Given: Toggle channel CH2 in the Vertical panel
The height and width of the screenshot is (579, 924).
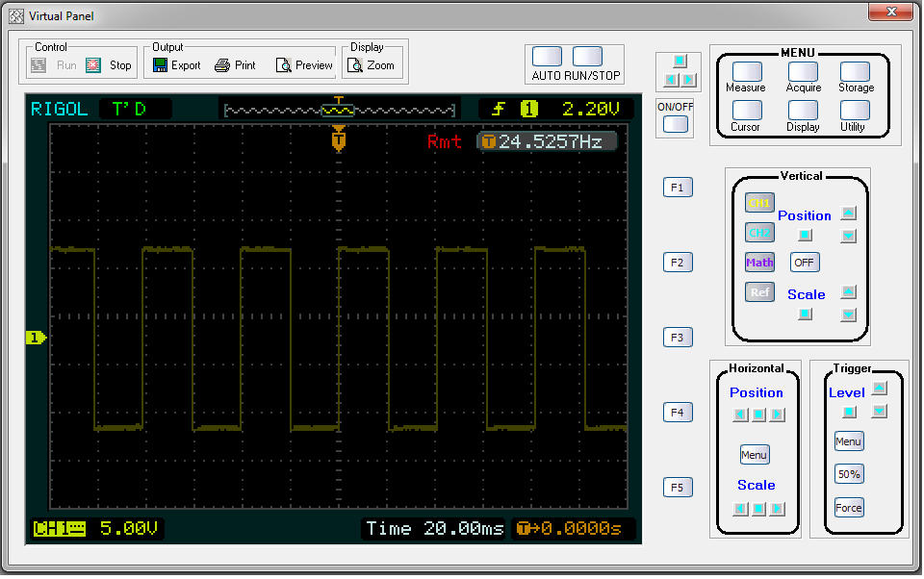Looking at the screenshot, I should (759, 232).
